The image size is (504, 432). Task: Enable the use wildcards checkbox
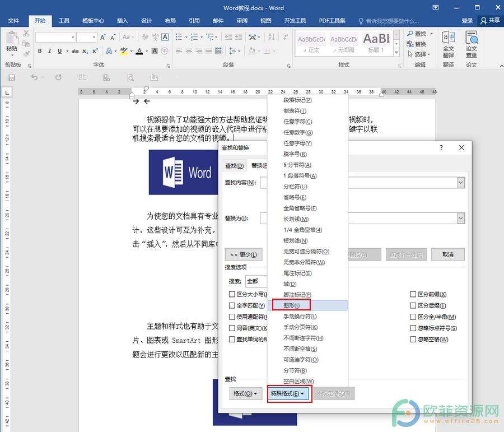tap(232, 317)
